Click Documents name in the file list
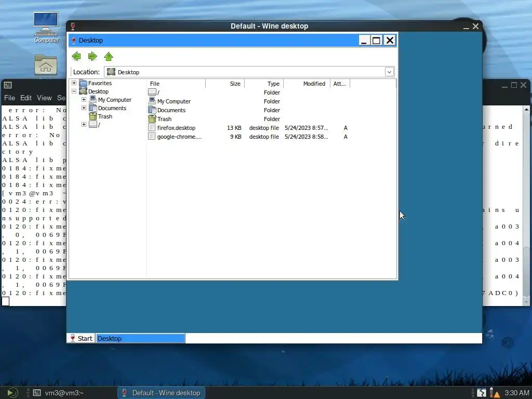 pyautogui.click(x=171, y=110)
